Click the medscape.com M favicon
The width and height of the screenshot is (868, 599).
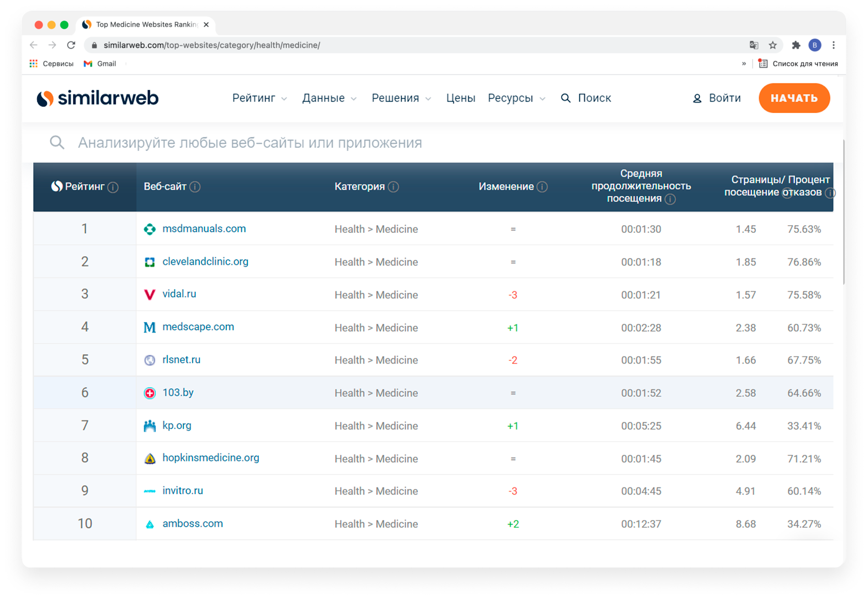coord(150,327)
